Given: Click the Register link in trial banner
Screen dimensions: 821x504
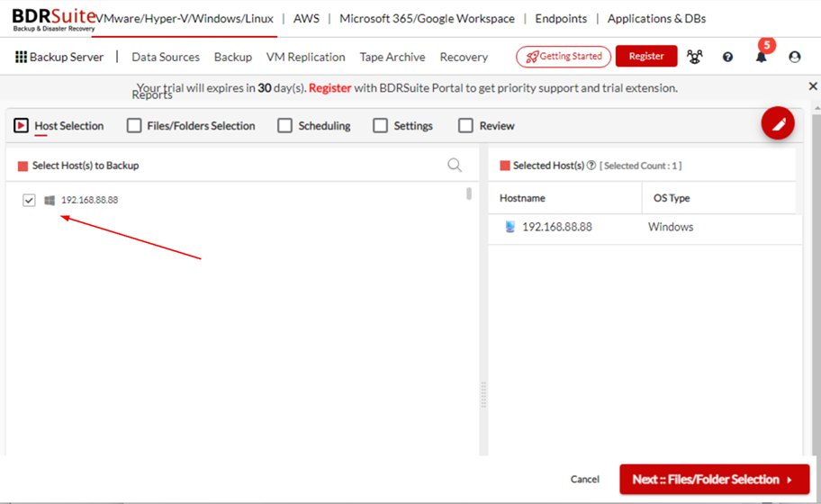Looking at the screenshot, I should (329, 88).
